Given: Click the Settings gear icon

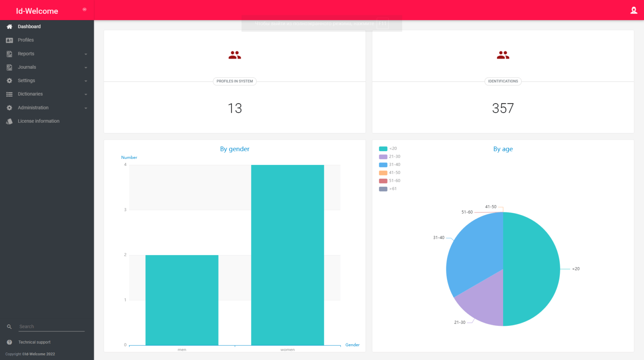Looking at the screenshot, I should point(9,81).
